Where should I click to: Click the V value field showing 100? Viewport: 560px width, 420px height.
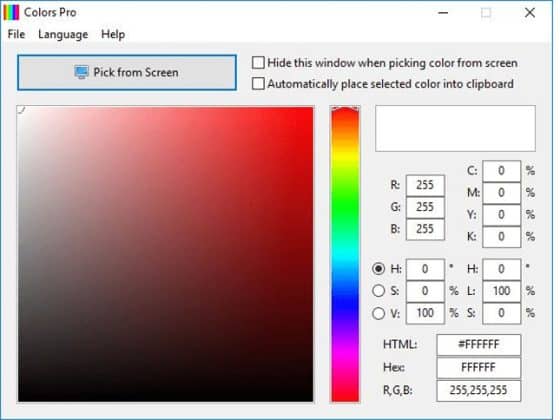[x=425, y=313]
